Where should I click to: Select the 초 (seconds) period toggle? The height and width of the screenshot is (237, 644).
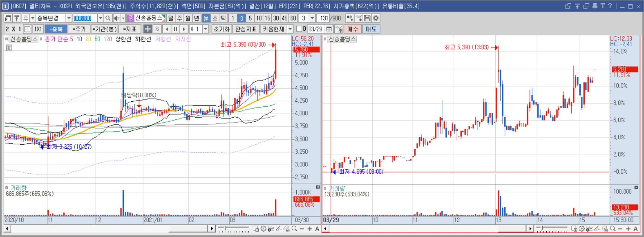(215, 18)
